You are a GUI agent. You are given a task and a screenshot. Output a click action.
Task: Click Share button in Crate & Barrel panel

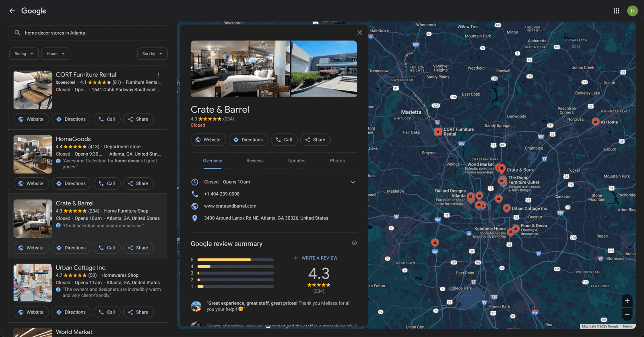click(x=315, y=140)
